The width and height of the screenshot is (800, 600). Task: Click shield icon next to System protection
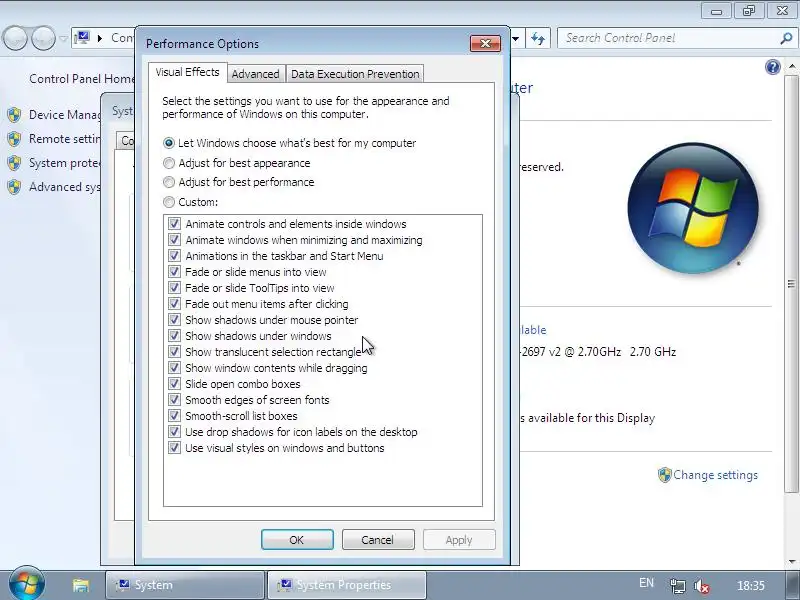click(14, 163)
